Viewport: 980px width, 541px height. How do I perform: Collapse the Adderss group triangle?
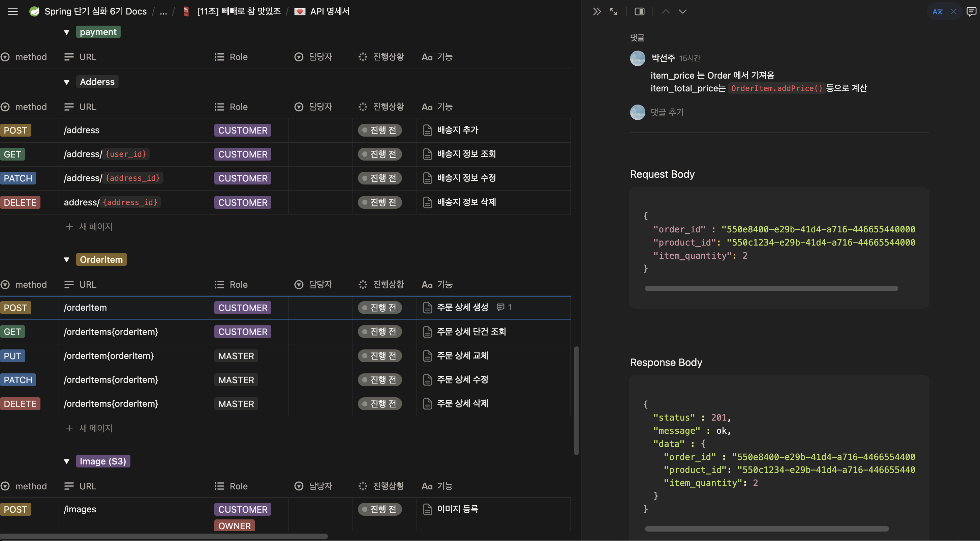[x=67, y=82]
